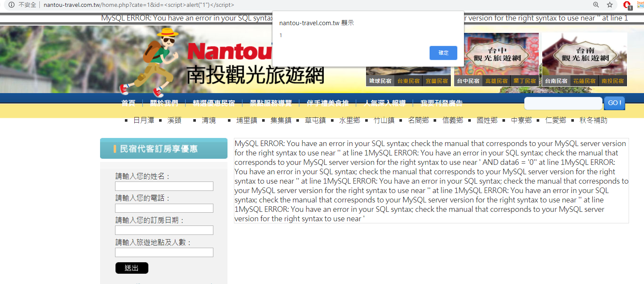Open the 集集鎮 area link
Image resolution: width=644 pixels, height=284 pixels.
tap(281, 120)
